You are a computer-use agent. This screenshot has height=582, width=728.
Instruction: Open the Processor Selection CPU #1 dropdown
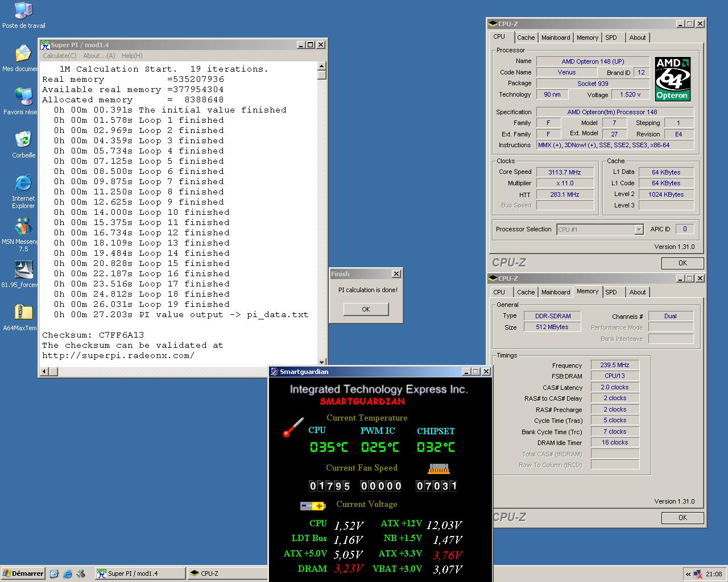click(599, 230)
